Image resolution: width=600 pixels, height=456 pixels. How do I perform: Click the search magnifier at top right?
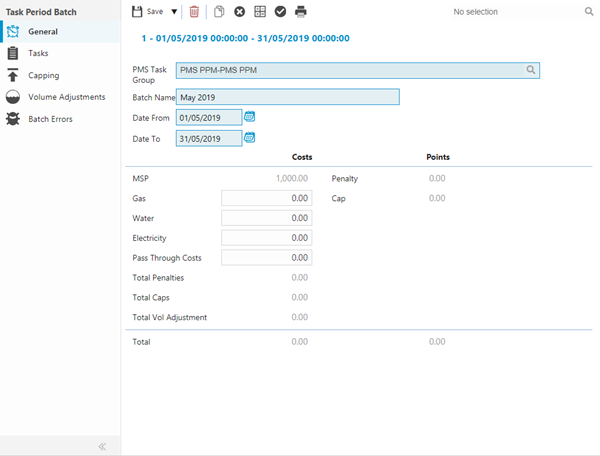589,12
